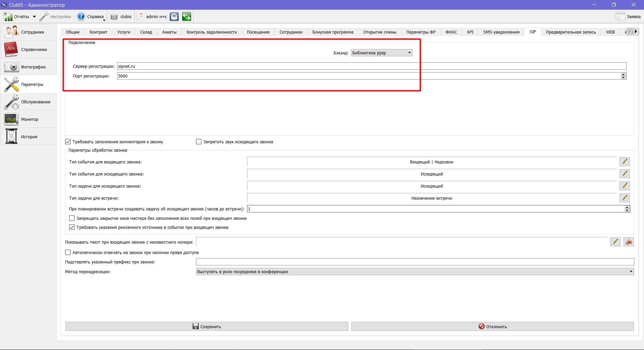
Task: Switch to the Бонусная программа tab
Action: click(x=333, y=32)
